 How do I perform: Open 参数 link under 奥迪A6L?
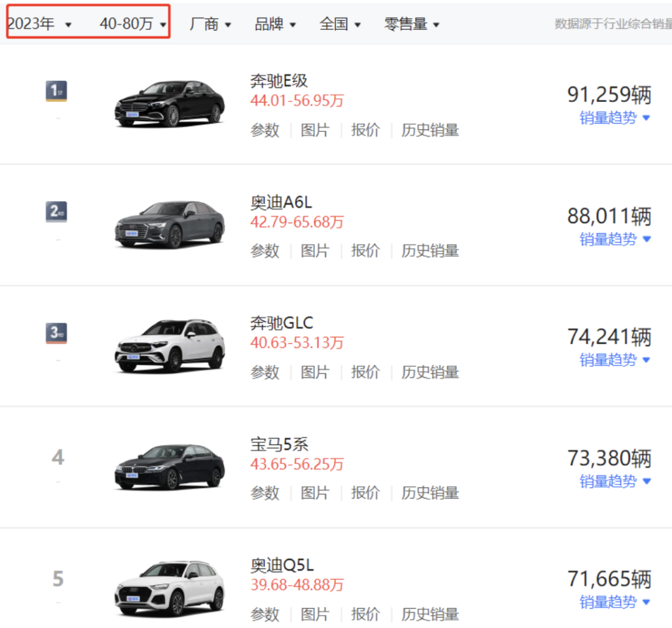coord(265,251)
